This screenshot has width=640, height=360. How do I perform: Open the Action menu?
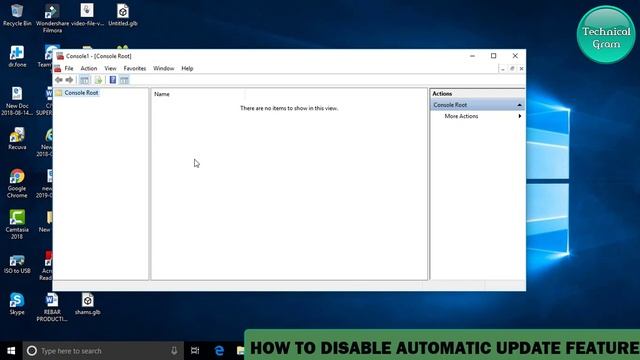point(89,69)
